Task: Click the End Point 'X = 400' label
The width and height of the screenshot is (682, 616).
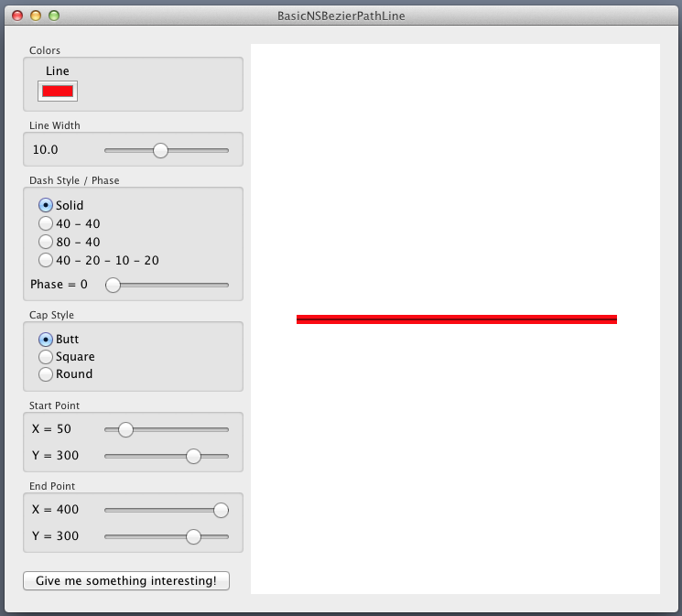Action: 55,510
